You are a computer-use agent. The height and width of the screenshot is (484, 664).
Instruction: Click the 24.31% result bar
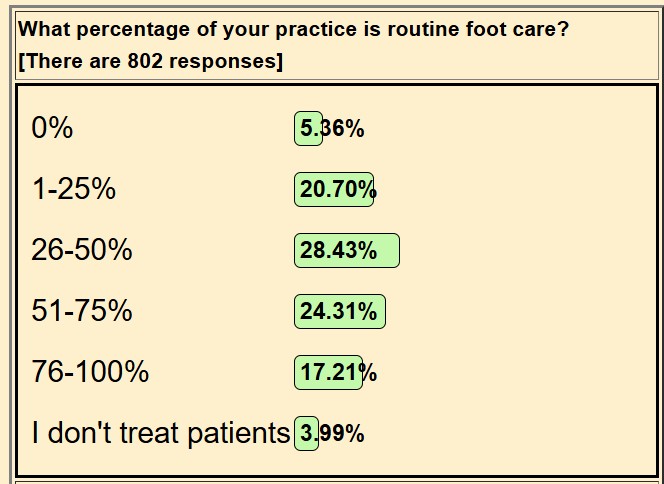[x=340, y=311]
